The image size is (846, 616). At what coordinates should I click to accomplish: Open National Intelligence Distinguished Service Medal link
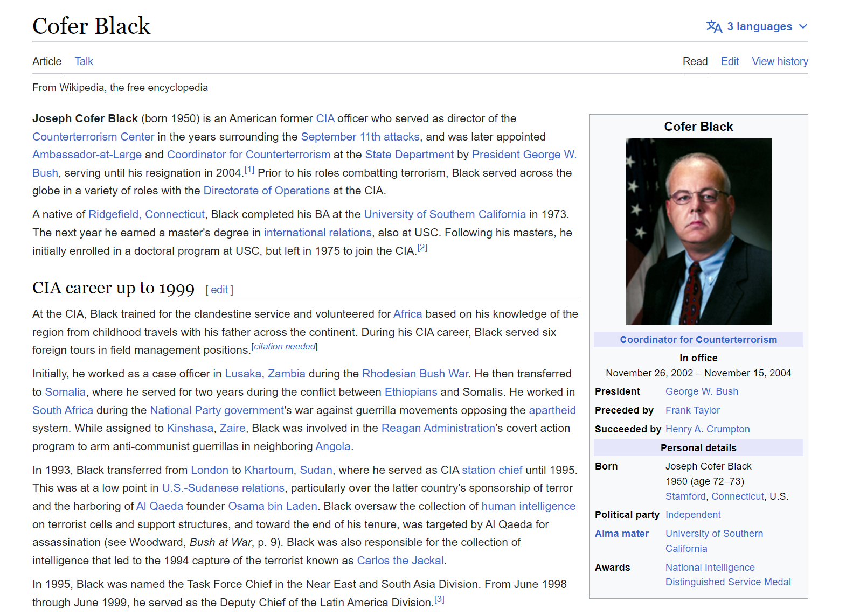[728, 575]
